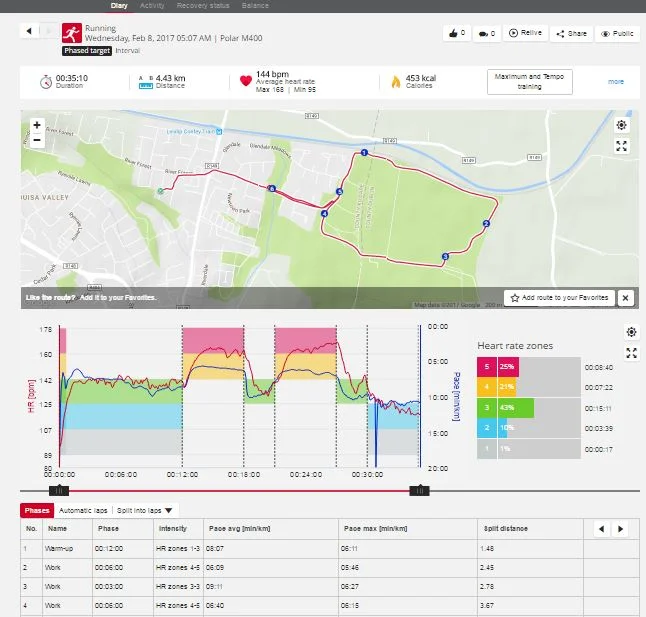This screenshot has height=617, width=646.
Task: Dismiss the favorites banner on map
Action: (625, 298)
